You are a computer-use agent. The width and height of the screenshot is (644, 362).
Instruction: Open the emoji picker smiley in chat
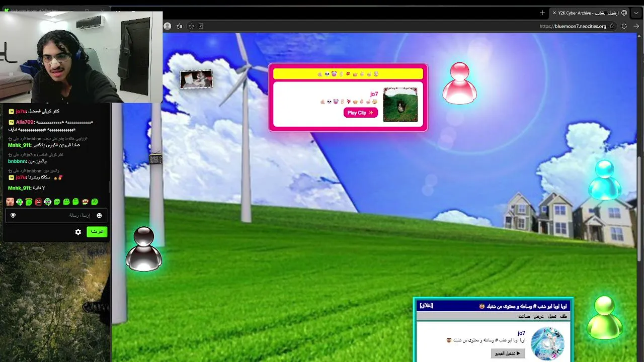(99, 216)
